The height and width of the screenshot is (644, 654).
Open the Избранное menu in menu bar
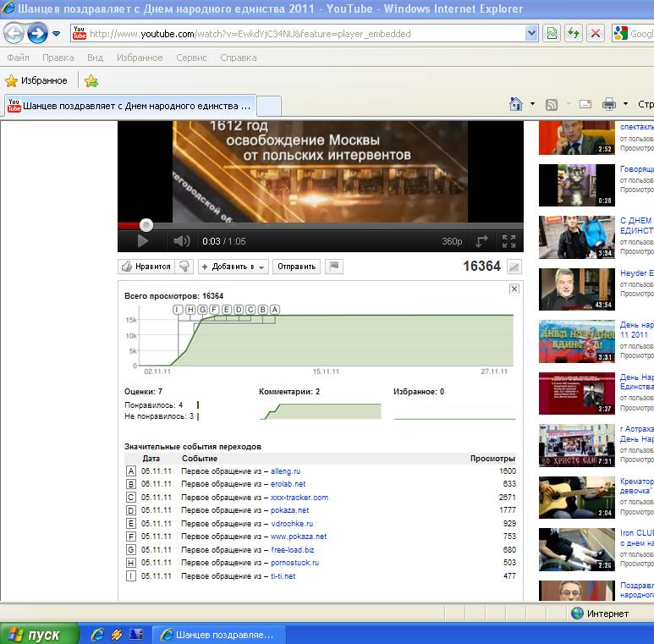click(x=140, y=58)
